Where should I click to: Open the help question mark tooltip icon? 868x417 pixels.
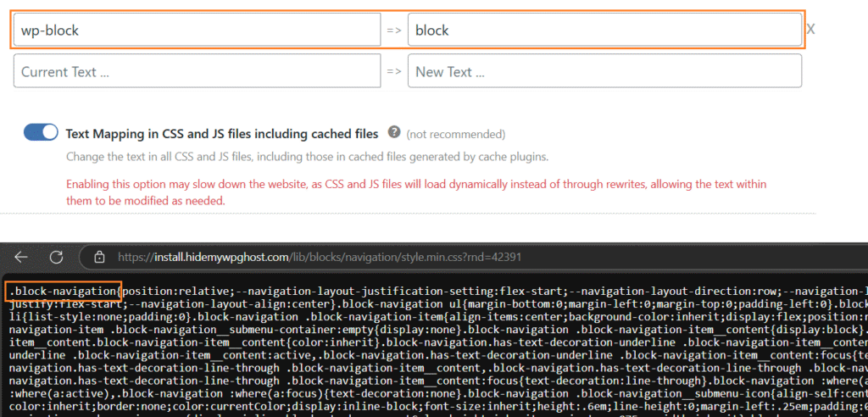point(394,133)
